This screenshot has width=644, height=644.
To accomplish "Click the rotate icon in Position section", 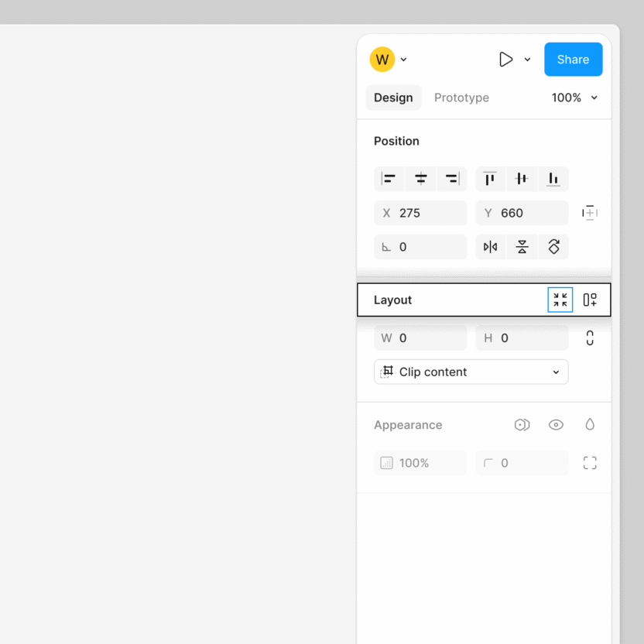I will pyautogui.click(x=553, y=246).
